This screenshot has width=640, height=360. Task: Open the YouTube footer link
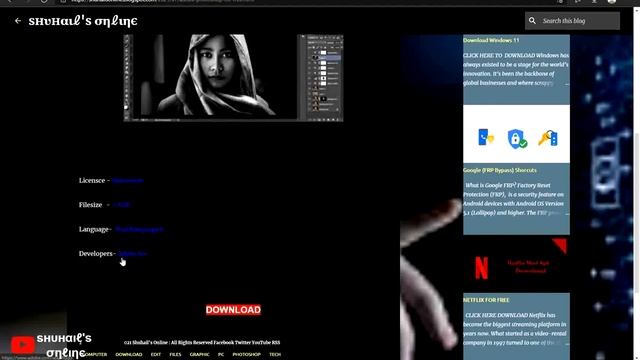(x=261, y=342)
